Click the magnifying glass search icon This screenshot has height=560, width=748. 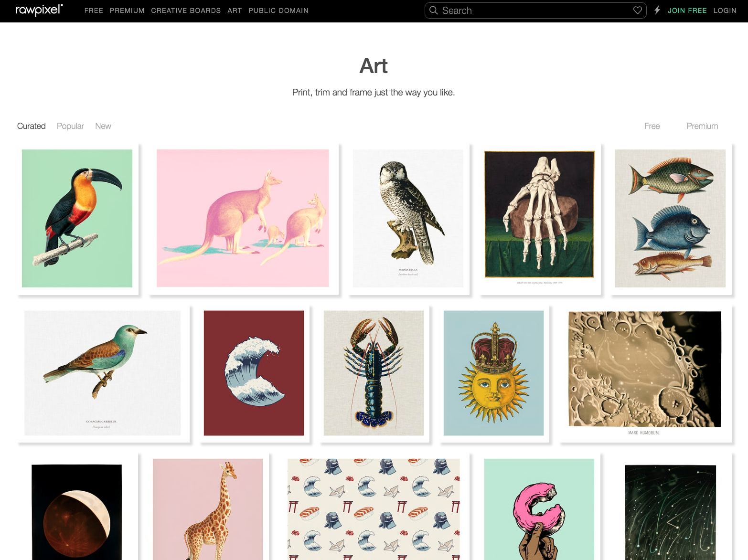(434, 10)
